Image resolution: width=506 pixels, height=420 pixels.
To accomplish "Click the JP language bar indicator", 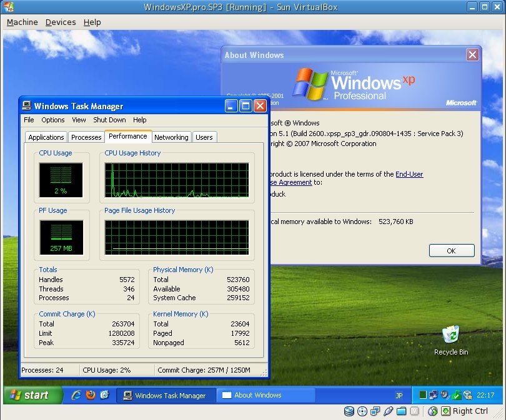I will 399,396.
